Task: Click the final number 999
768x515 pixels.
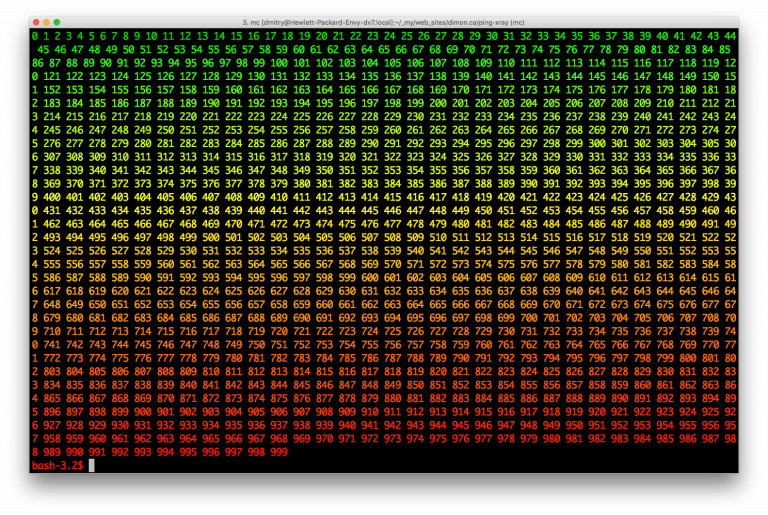Action: 279,452
